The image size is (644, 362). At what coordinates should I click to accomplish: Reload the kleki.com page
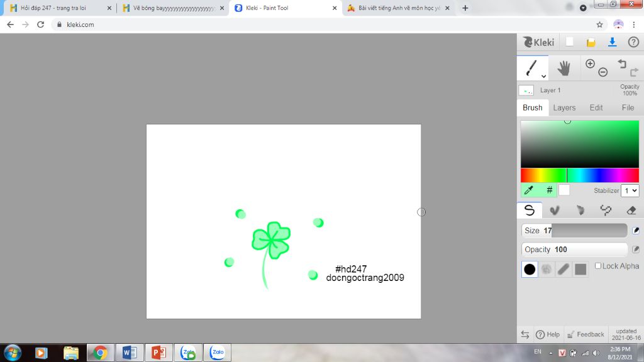point(40,25)
